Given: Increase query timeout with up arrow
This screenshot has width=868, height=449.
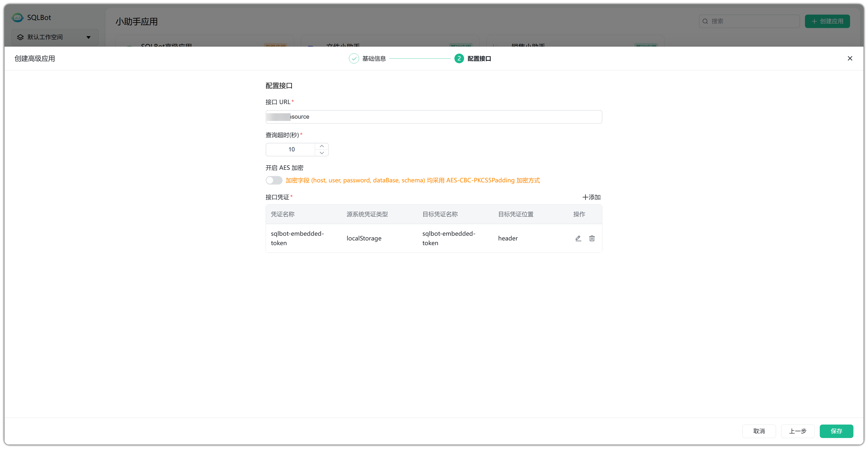Looking at the screenshot, I should 322,146.
